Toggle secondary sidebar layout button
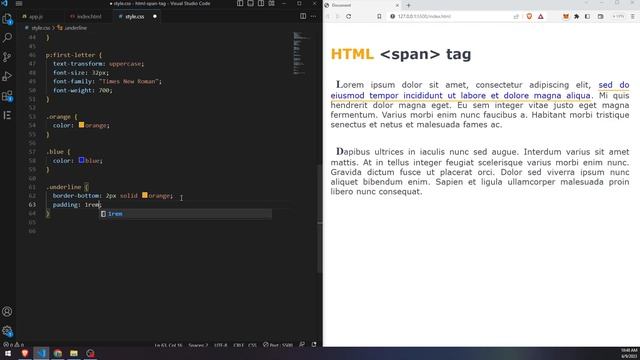This screenshot has height=360, width=640. click(261, 3)
